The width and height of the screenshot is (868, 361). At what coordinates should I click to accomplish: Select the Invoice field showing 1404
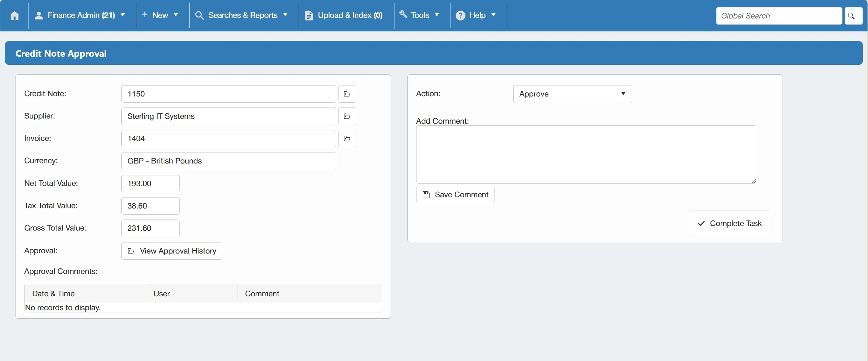tap(228, 139)
